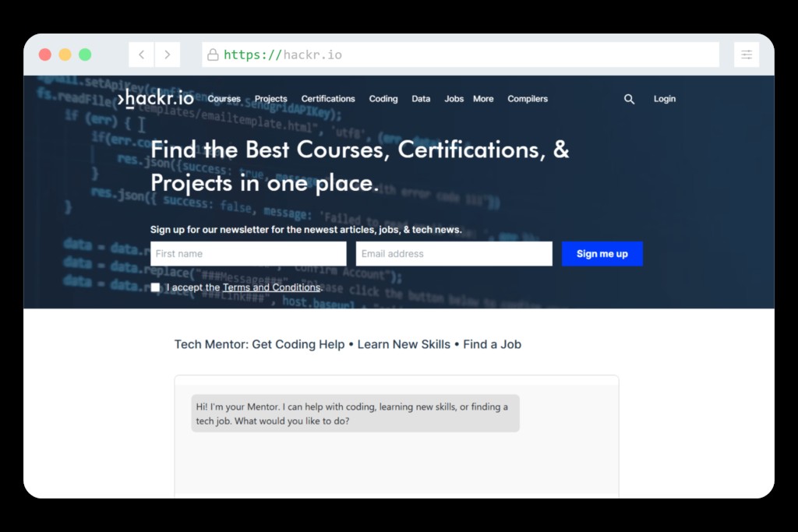The height and width of the screenshot is (532, 798).
Task: Open the Data menu
Action: (421, 99)
